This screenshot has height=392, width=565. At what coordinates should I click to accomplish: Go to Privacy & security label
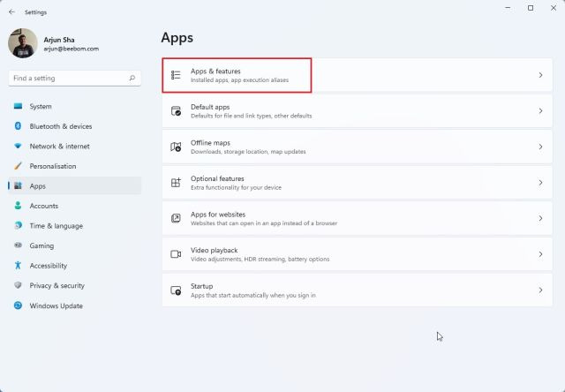pos(56,285)
